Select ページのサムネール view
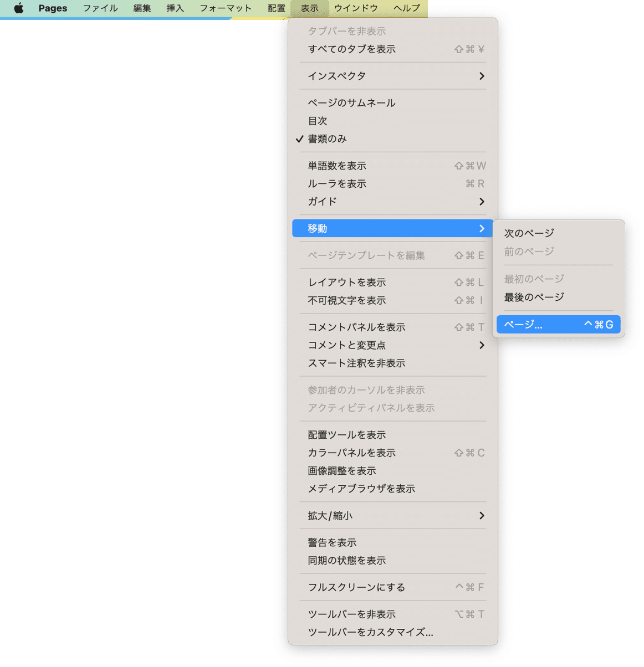This screenshot has width=644, height=667. pyautogui.click(x=393, y=103)
